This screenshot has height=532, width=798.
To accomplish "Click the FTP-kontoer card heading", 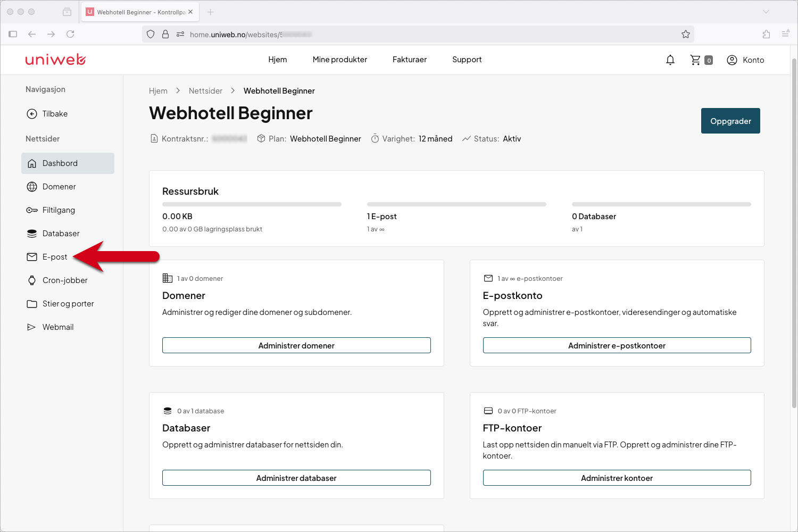I will click(x=512, y=428).
